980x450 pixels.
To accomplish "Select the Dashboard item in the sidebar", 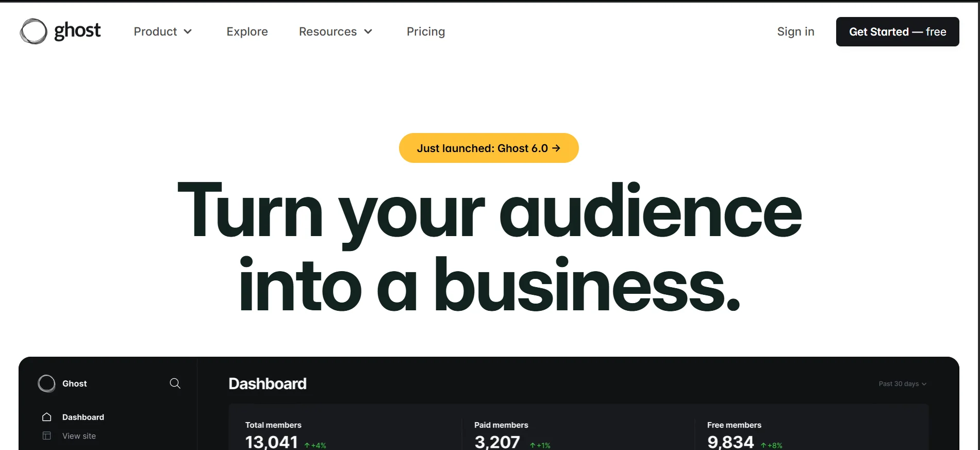I will tap(83, 417).
